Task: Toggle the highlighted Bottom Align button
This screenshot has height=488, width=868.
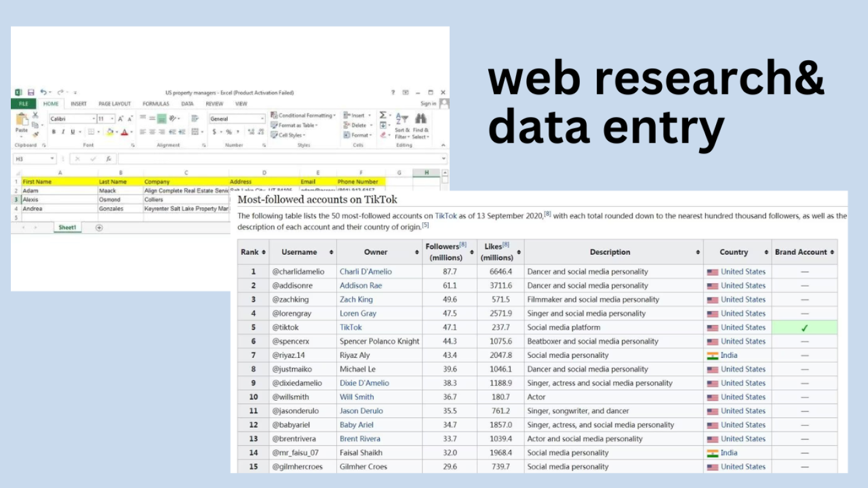Action: tap(162, 119)
